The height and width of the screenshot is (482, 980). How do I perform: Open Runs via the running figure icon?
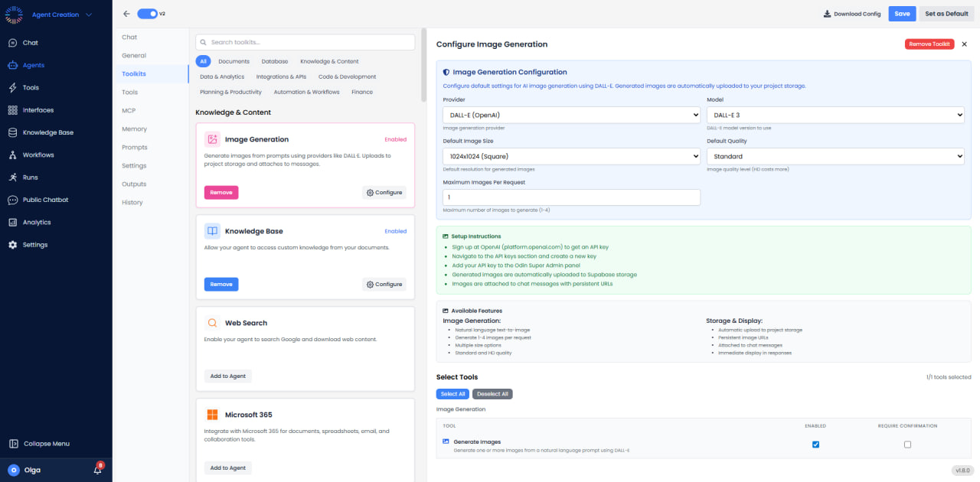click(x=13, y=177)
